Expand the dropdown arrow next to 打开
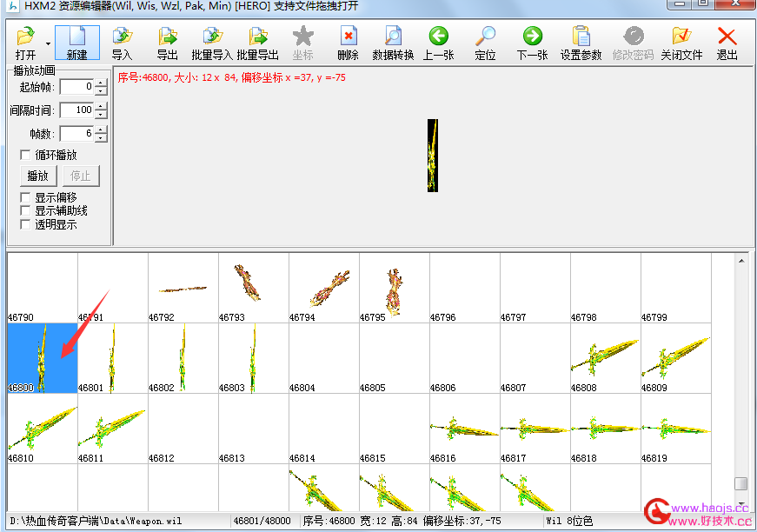The width and height of the screenshot is (757, 532). tap(48, 43)
